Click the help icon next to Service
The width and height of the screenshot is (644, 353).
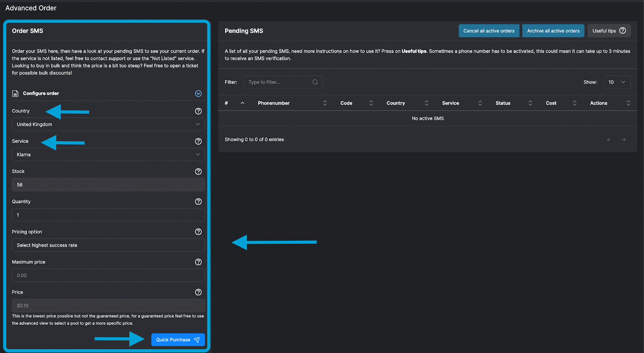(x=198, y=141)
